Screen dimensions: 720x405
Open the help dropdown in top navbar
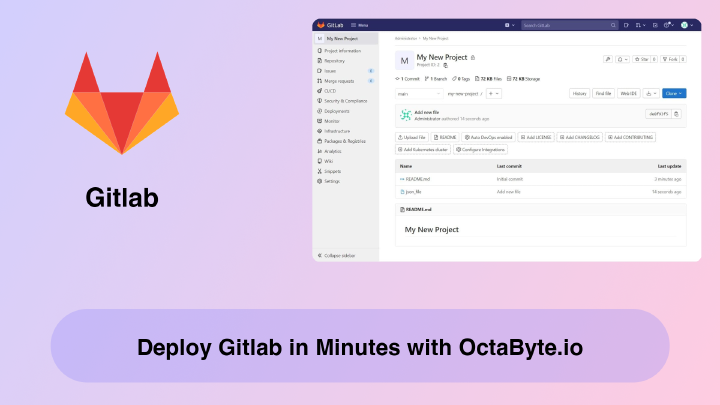pos(669,25)
